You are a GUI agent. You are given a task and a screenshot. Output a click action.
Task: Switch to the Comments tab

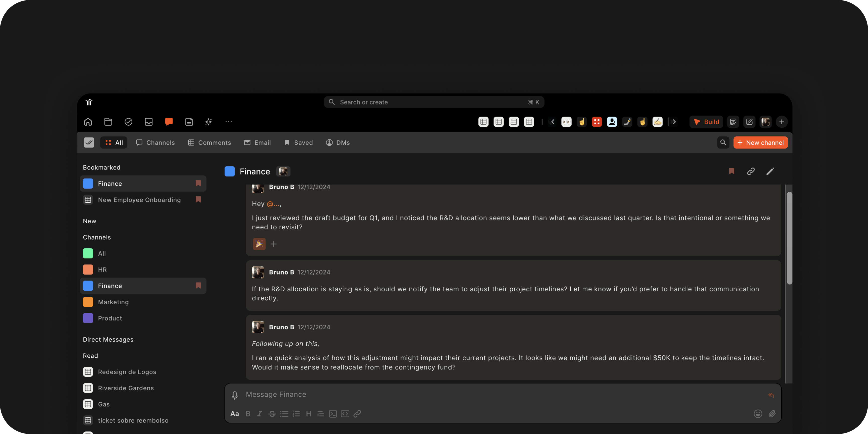(209, 143)
